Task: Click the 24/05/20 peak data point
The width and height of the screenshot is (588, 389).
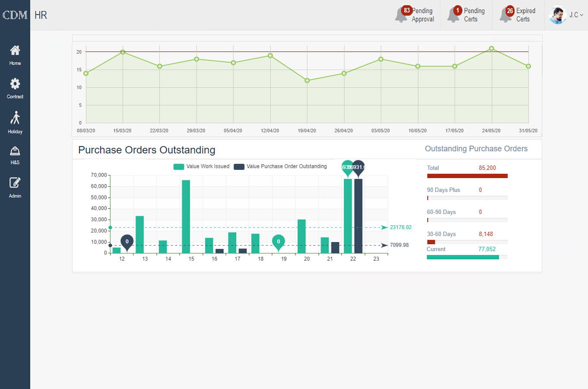Action: pyautogui.click(x=491, y=48)
